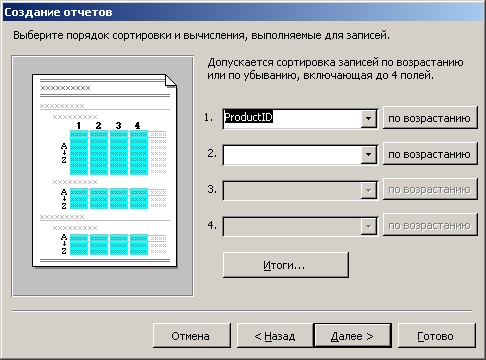The height and width of the screenshot is (360, 486).
Task: Click inside the empty sort field 2 box
Action: 292,155
